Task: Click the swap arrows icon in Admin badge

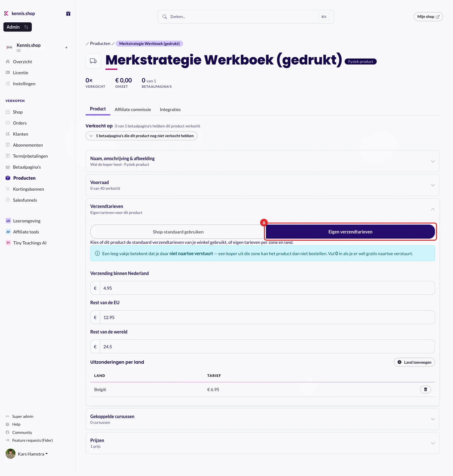Action: click(x=26, y=27)
